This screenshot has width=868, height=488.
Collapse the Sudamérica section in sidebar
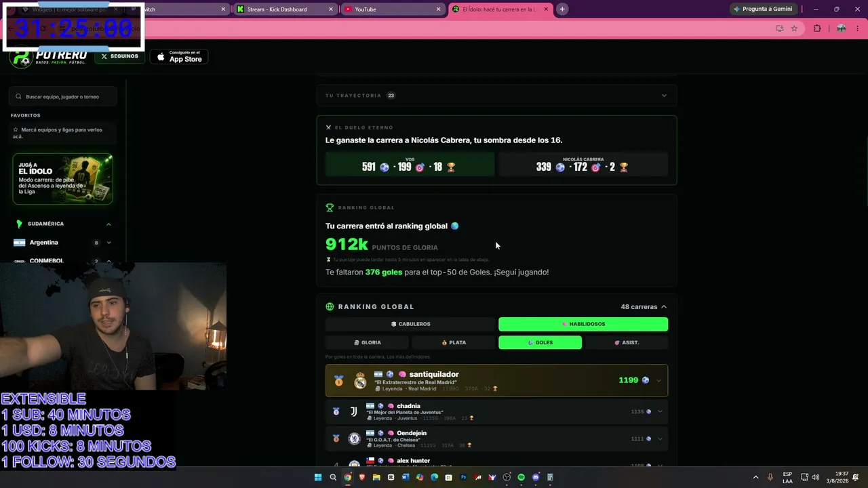[x=108, y=224]
